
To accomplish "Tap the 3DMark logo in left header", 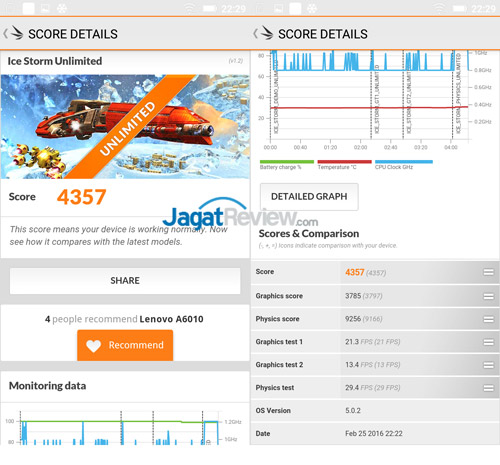I will click(x=17, y=33).
